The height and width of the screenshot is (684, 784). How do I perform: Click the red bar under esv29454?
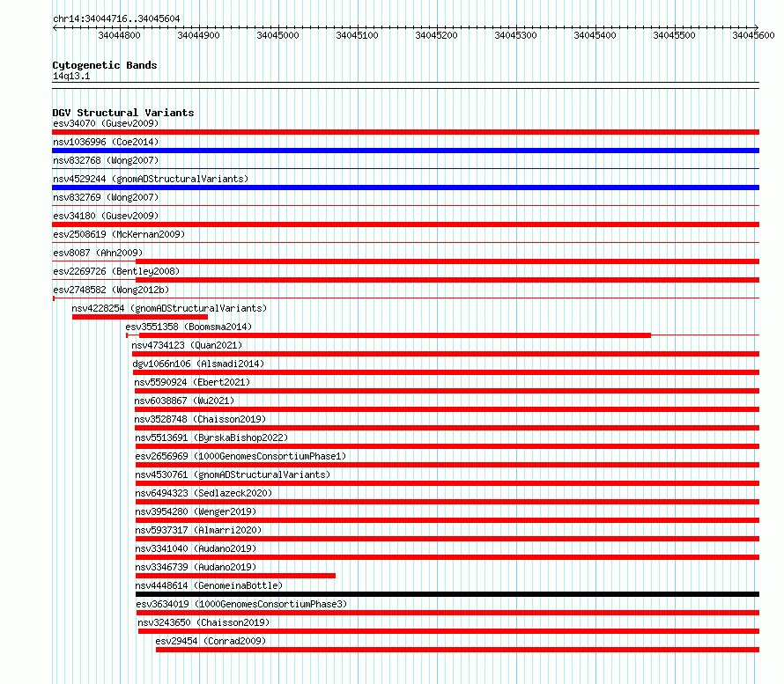pos(457,650)
